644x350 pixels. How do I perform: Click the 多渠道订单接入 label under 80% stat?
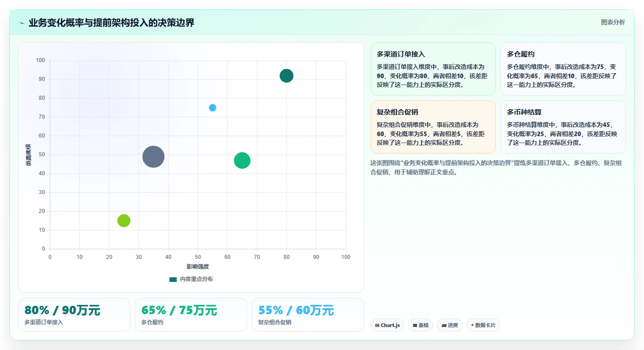point(44,322)
